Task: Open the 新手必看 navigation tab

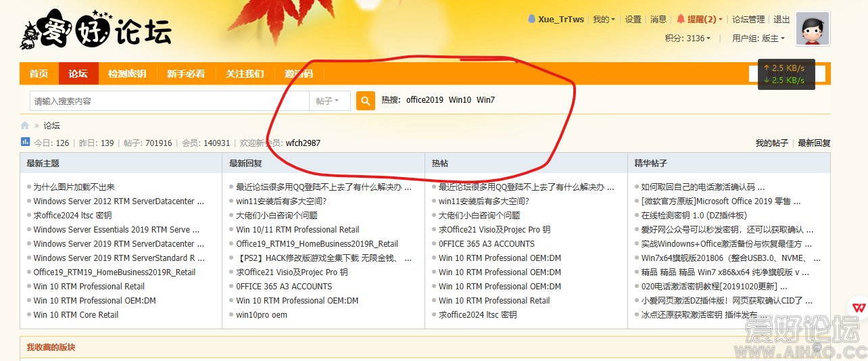Action: click(x=186, y=74)
